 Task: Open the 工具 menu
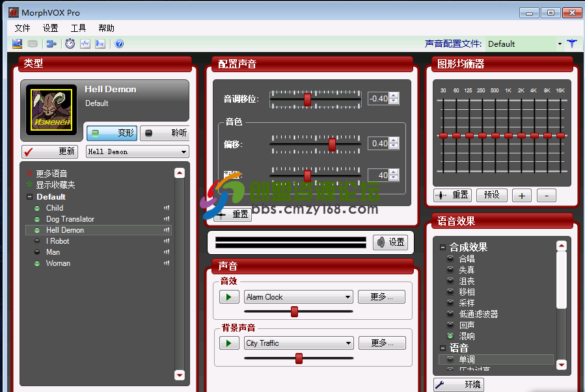[x=78, y=29]
